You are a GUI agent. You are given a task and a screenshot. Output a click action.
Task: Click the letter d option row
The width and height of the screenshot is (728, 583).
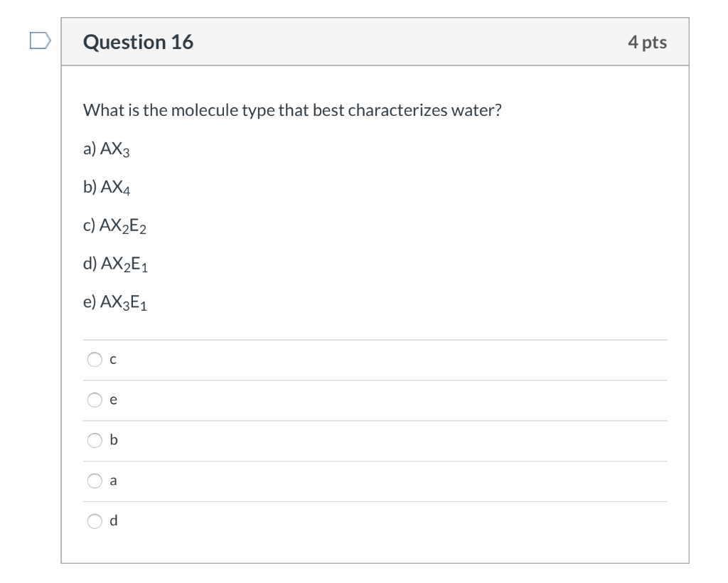[x=112, y=521]
